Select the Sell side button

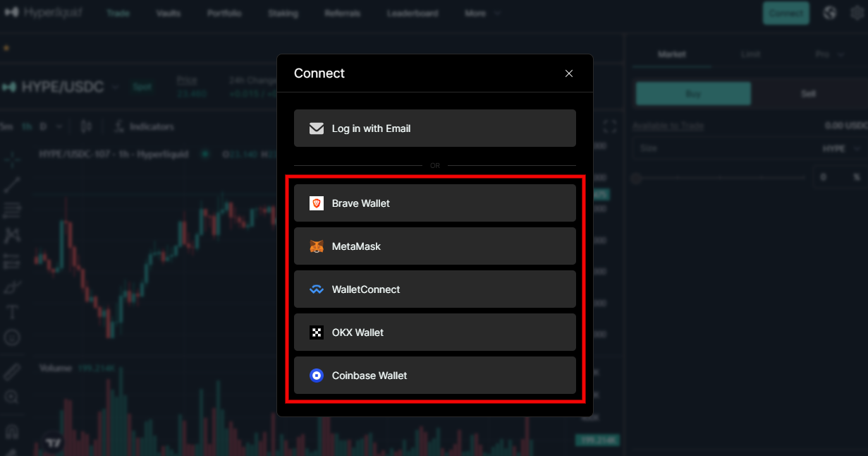[808, 94]
